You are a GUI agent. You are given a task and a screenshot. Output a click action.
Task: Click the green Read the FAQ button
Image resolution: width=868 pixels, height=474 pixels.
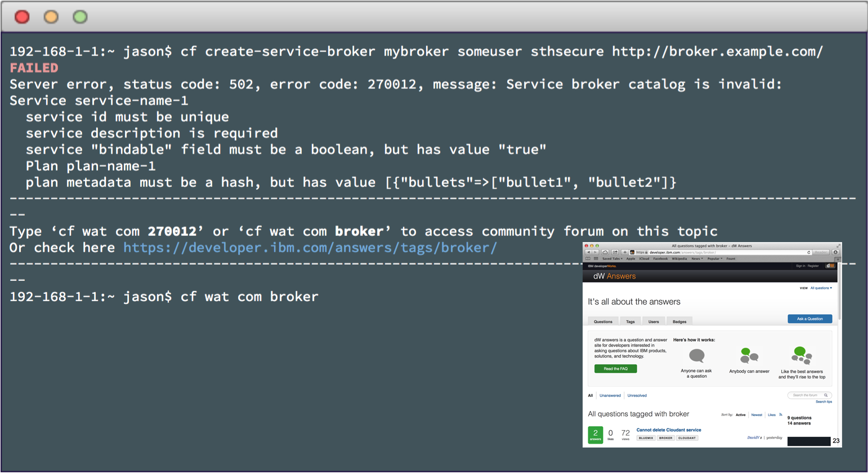click(x=615, y=369)
